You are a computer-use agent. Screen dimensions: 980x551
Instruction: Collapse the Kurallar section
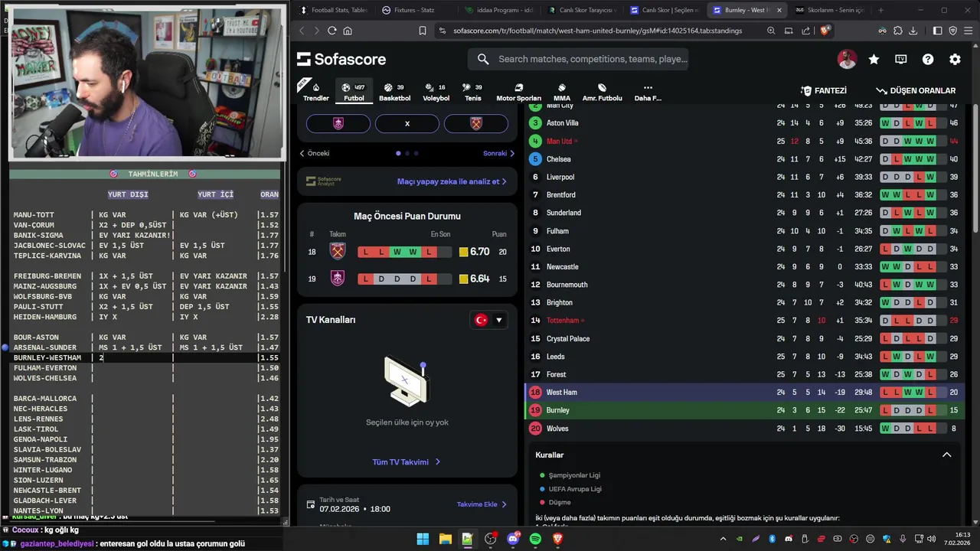[946, 455]
